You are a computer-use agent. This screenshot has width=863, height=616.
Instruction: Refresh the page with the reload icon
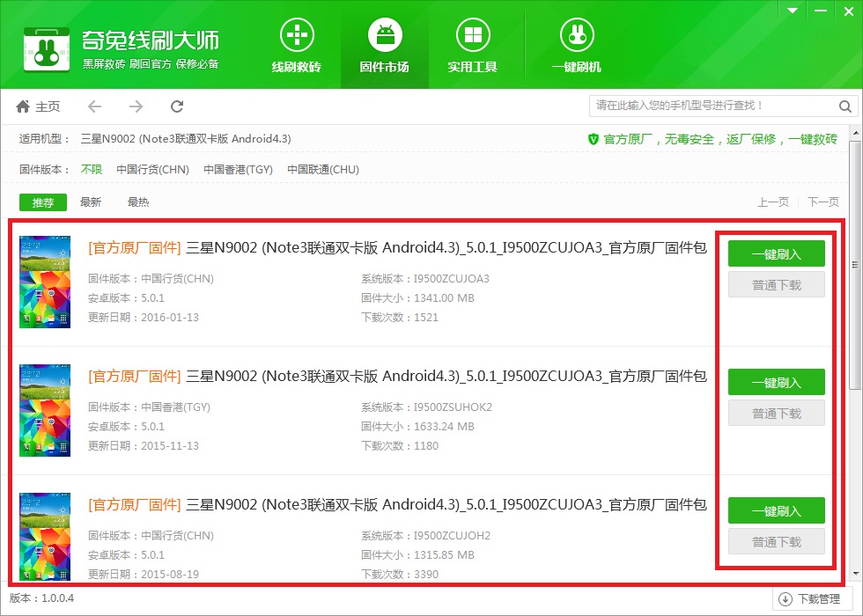tap(177, 106)
